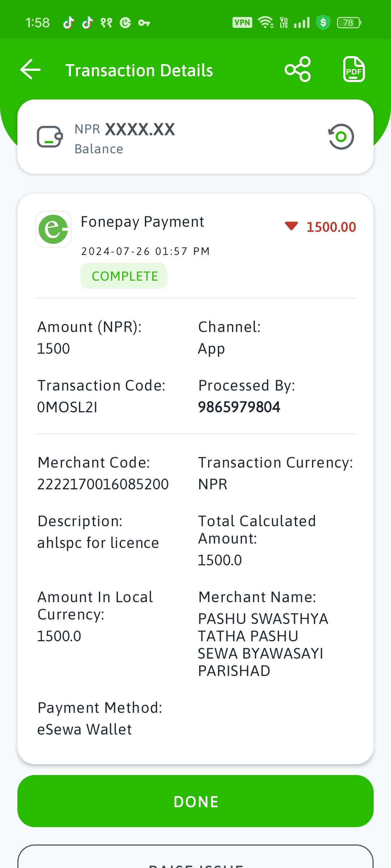Tap the red downward arrow indicator
391x868 pixels.
point(291,226)
